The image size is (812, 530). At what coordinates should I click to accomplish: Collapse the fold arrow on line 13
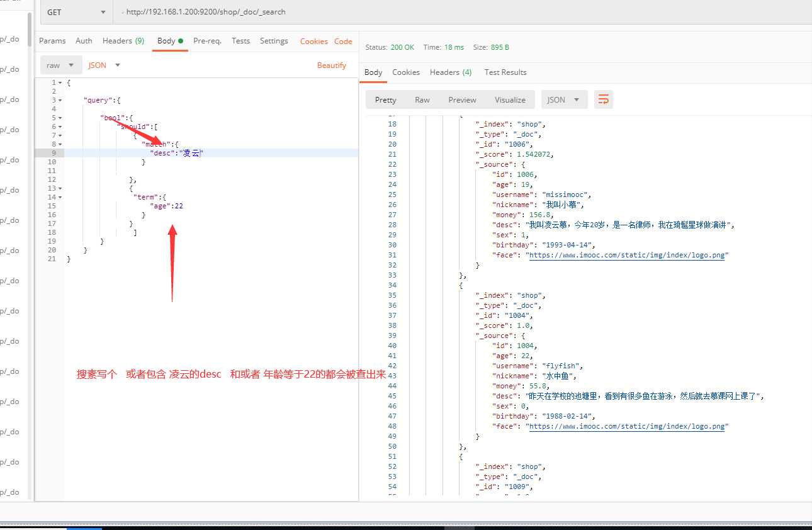(x=60, y=188)
